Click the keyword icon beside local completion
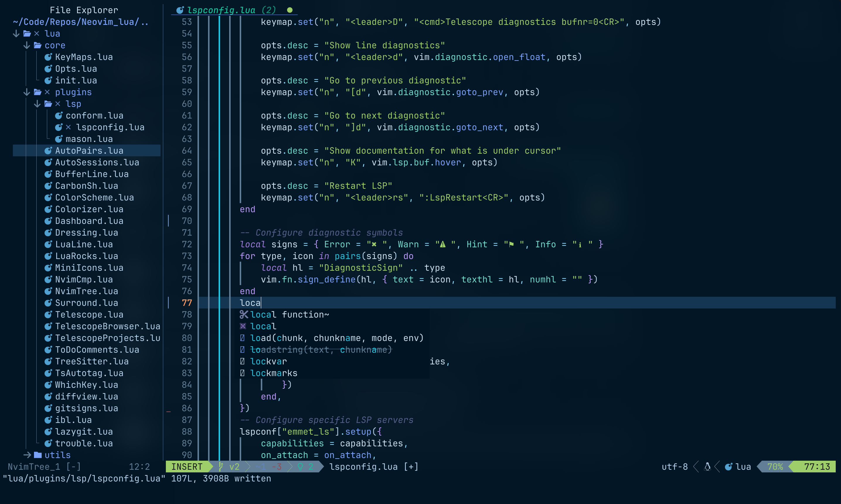 pos(243,326)
